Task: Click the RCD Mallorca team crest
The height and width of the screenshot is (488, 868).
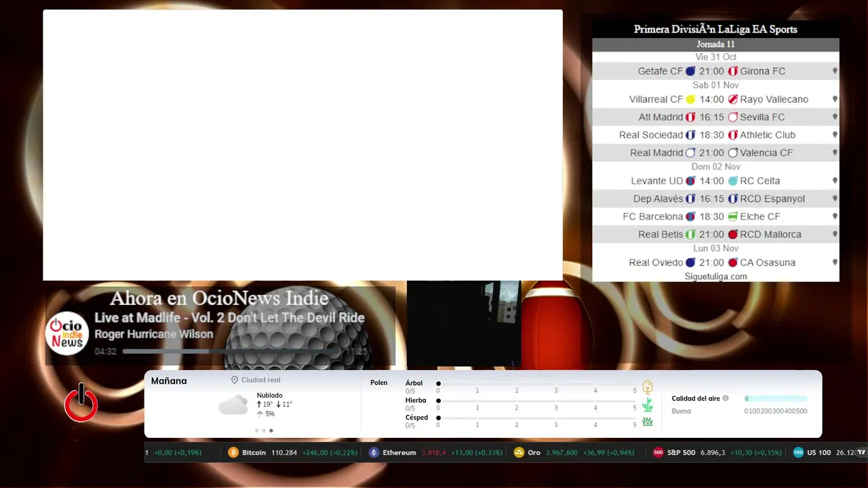Action: coord(732,235)
